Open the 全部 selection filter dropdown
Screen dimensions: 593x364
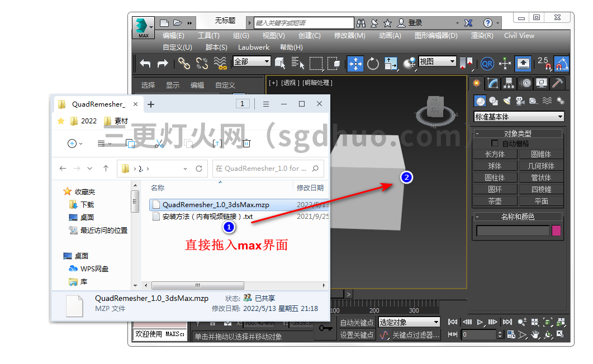coord(252,61)
